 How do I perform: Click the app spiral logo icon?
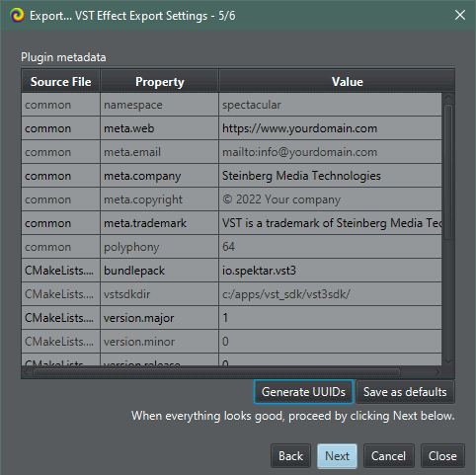(17, 15)
